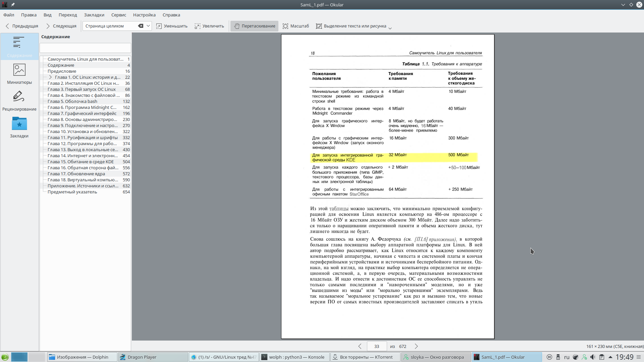Open the Закладки menu in menu bar
644x362 pixels.
point(94,15)
